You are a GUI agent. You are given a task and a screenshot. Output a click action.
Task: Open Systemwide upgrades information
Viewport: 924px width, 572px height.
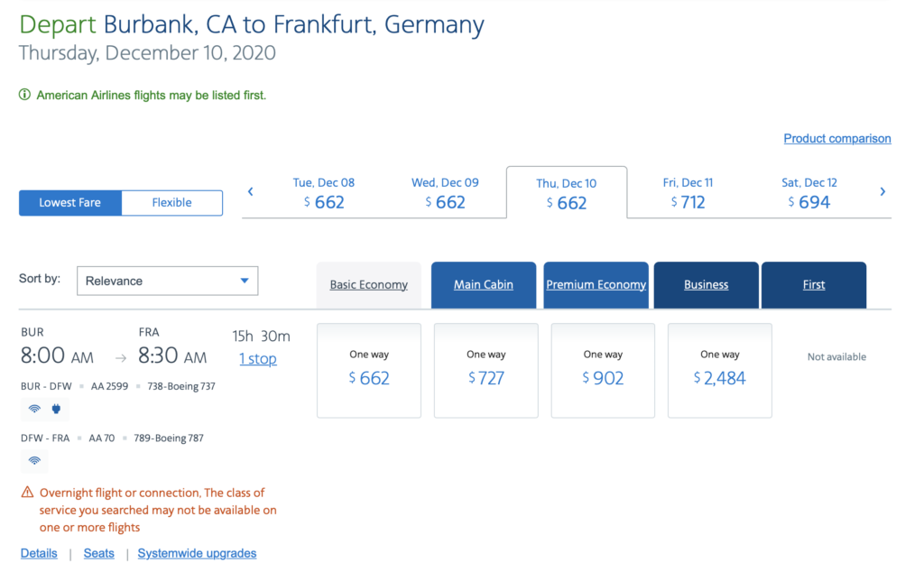pos(197,553)
